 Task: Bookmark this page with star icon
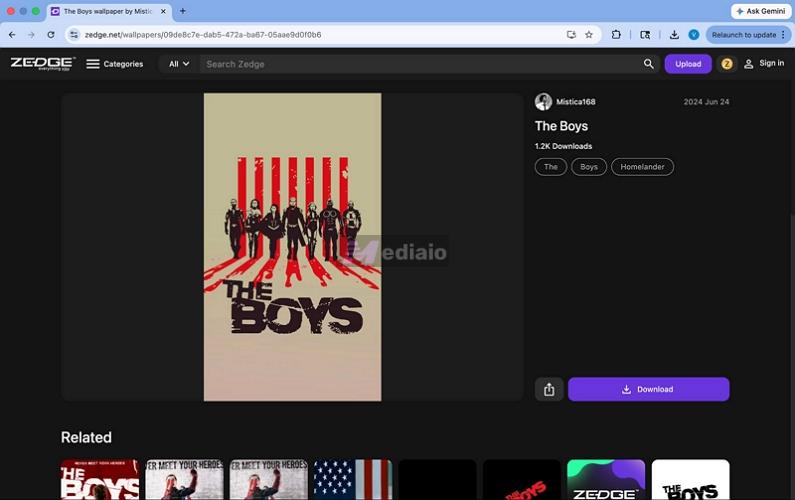pos(589,35)
